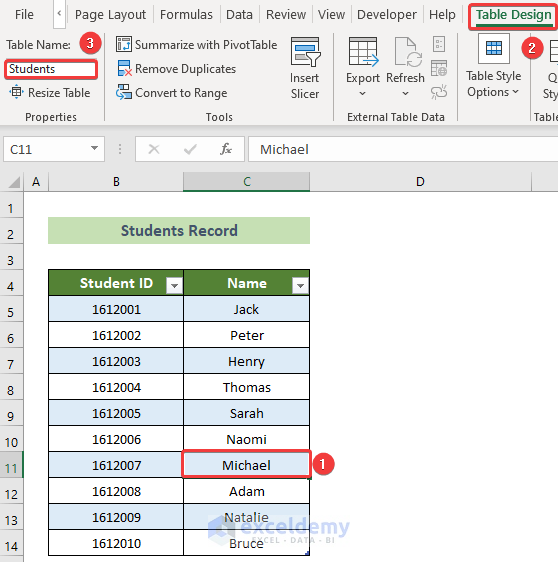Click the Summarize with PivotTable icon
Viewport: 558px width, 562px height.
click(124, 44)
